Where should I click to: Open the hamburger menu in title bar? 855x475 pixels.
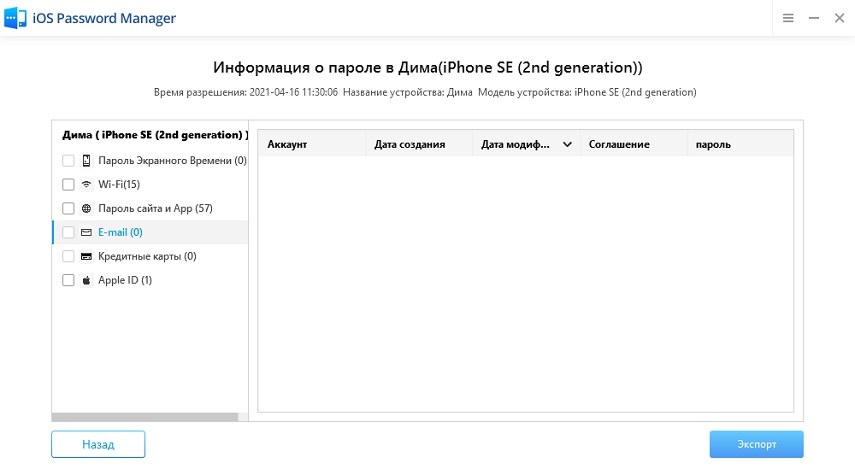pyautogui.click(x=788, y=19)
